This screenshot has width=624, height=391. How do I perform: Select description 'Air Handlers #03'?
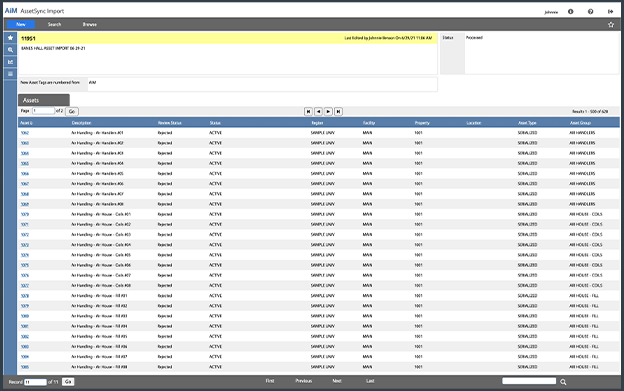(97, 153)
